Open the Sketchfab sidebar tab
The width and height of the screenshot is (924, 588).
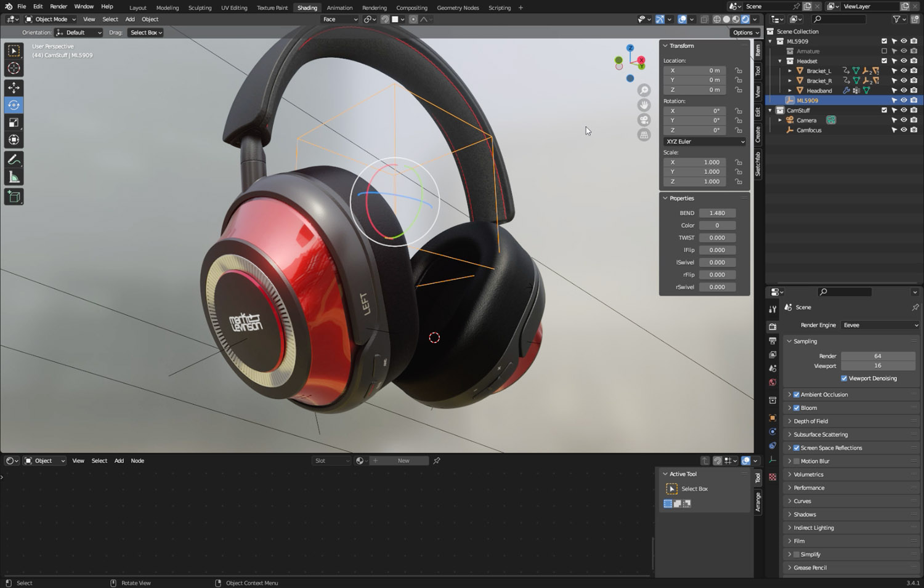pyautogui.click(x=758, y=164)
